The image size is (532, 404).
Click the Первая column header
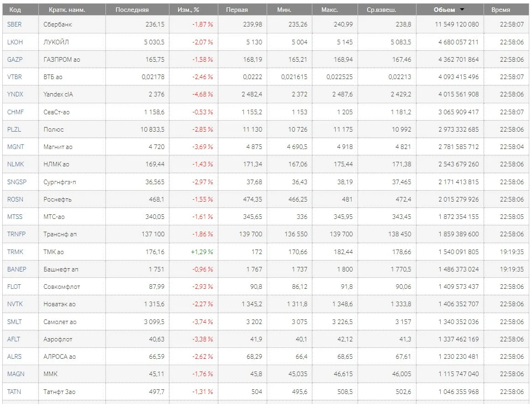pyautogui.click(x=237, y=10)
